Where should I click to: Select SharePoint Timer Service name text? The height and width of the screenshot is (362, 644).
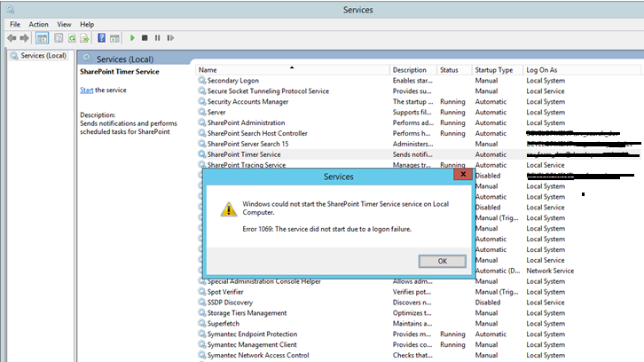(244, 154)
